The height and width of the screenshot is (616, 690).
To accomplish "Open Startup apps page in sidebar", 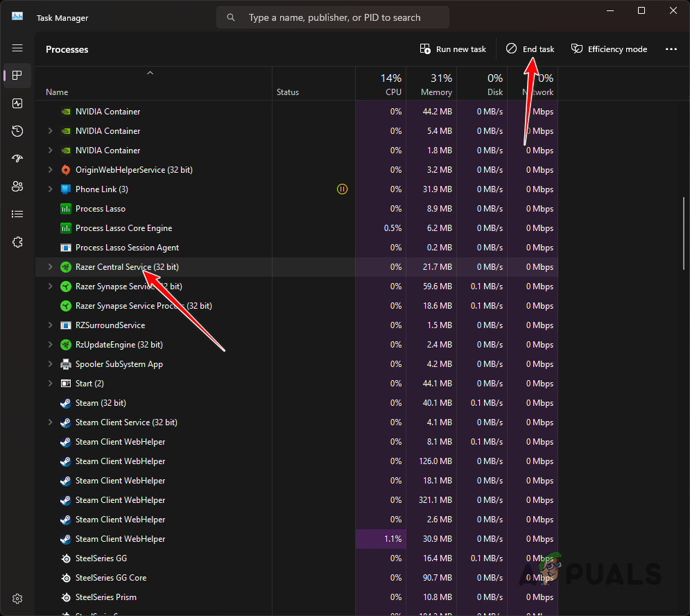I will coord(17,159).
